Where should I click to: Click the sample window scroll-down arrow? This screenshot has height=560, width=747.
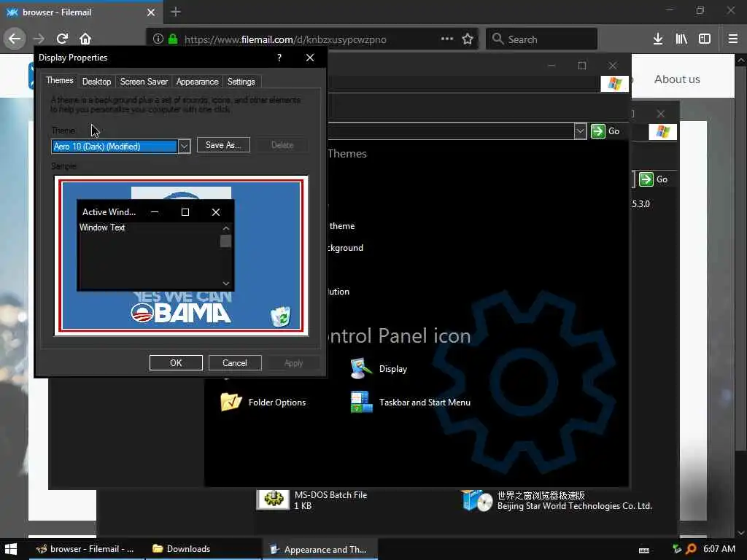(x=226, y=284)
